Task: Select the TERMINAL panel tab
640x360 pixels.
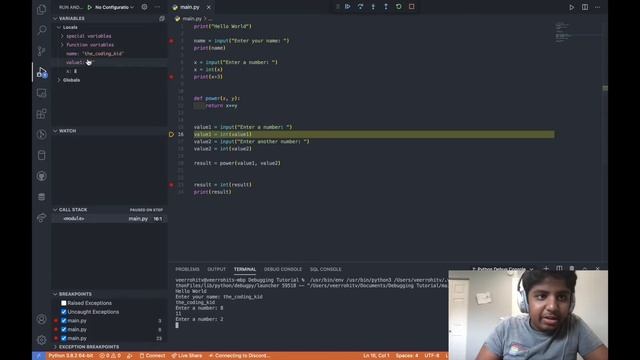Action: tap(245, 269)
